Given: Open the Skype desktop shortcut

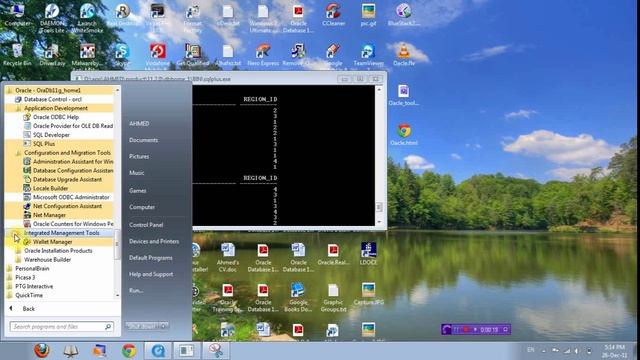Looking at the screenshot, I should [x=122, y=56].
